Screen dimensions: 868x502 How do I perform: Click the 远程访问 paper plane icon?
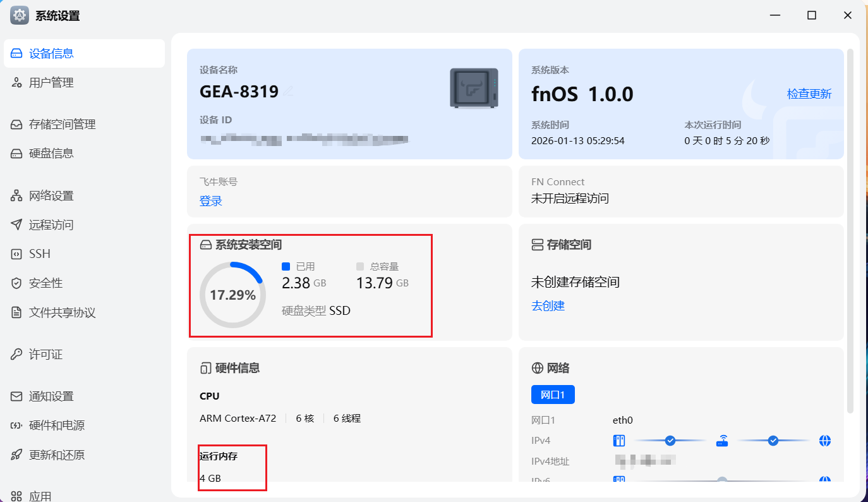point(16,225)
